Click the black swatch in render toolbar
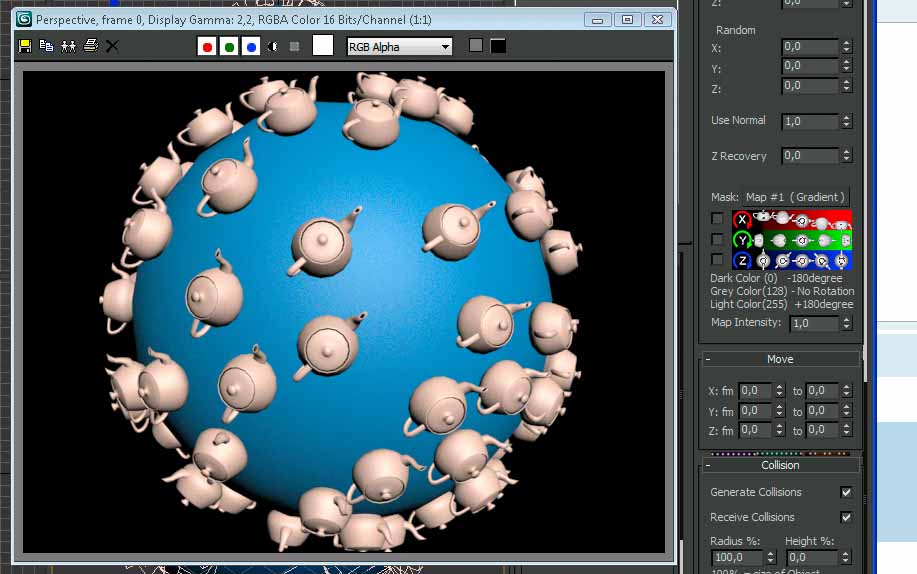Image resolution: width=917 pixels, height=574 pixels. (498, 46)
